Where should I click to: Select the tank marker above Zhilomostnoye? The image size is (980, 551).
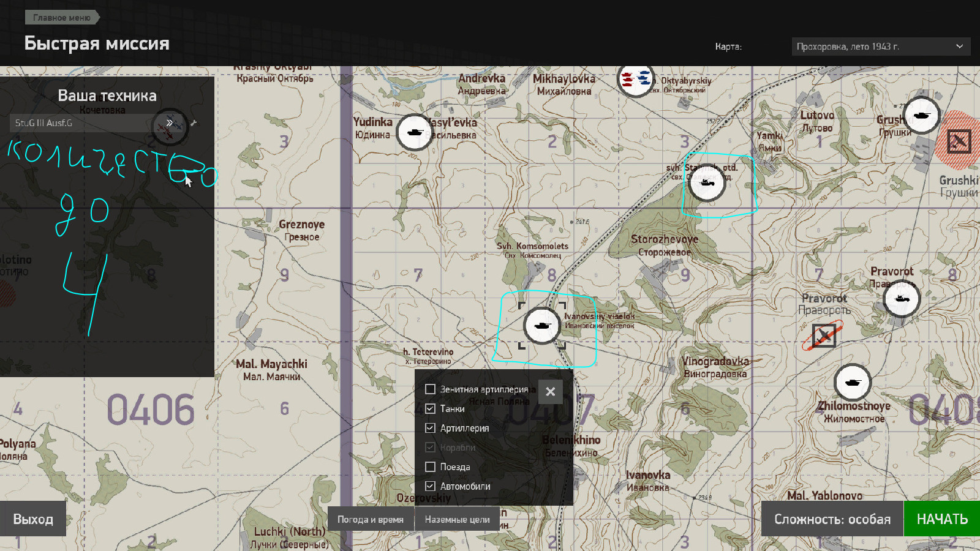pyautogui.click(x=853, y=382)
